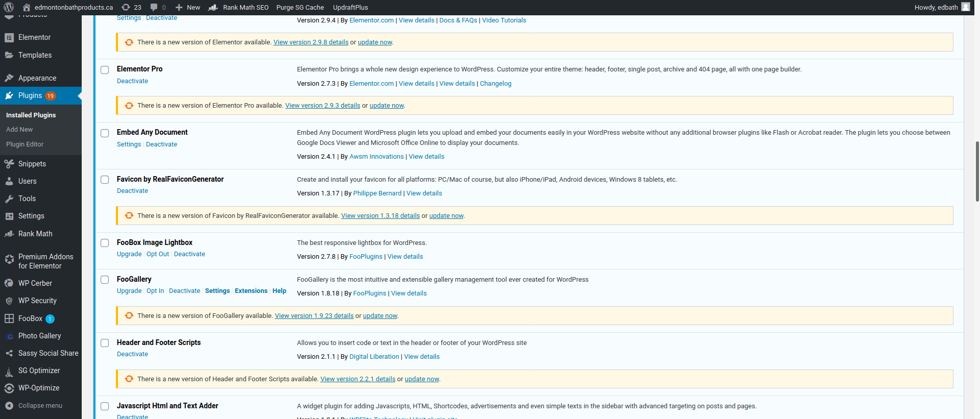Screen dimensions: 980x419
Task: Deactivate the Elementor Pro plugin
Action: click(x=132, y=81)
